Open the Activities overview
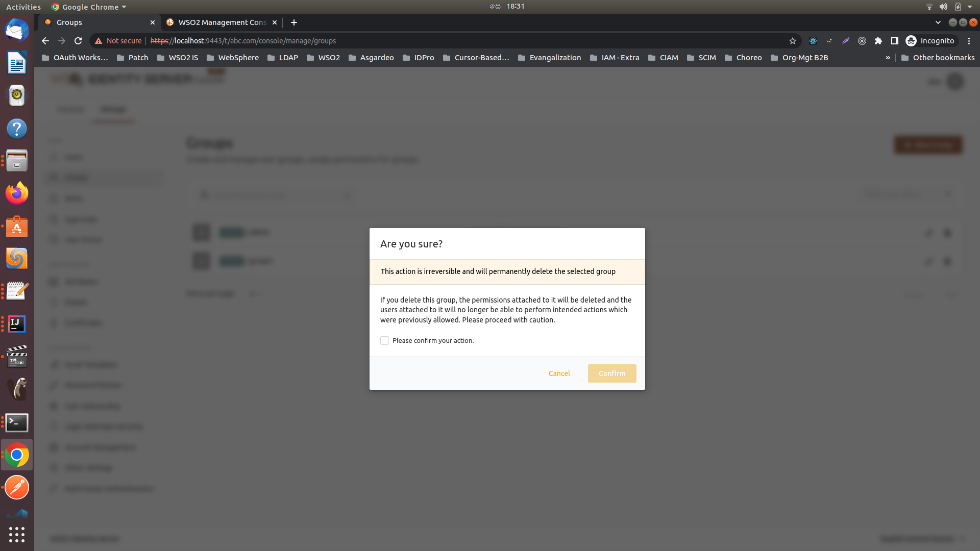This screenshot has height=551, width=980. tap(23, 7)
